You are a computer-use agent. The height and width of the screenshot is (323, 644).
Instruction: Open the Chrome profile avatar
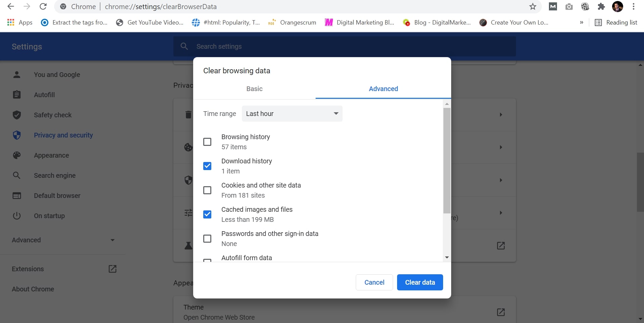click(618, 6)
